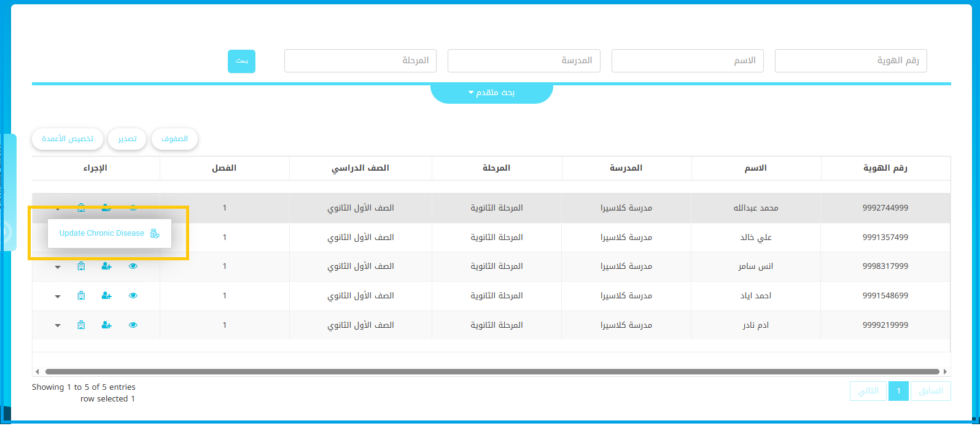Open actions dropdown arrow for ادم نادر
Image resolution: width=980 pixels, height=426 pixels.
58,326
